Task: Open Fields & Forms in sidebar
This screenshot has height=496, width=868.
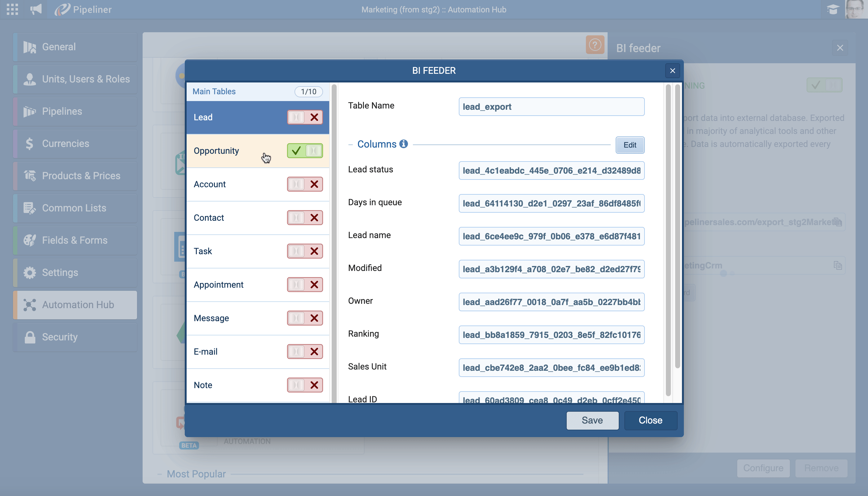Action: click(x=75, y=240)
